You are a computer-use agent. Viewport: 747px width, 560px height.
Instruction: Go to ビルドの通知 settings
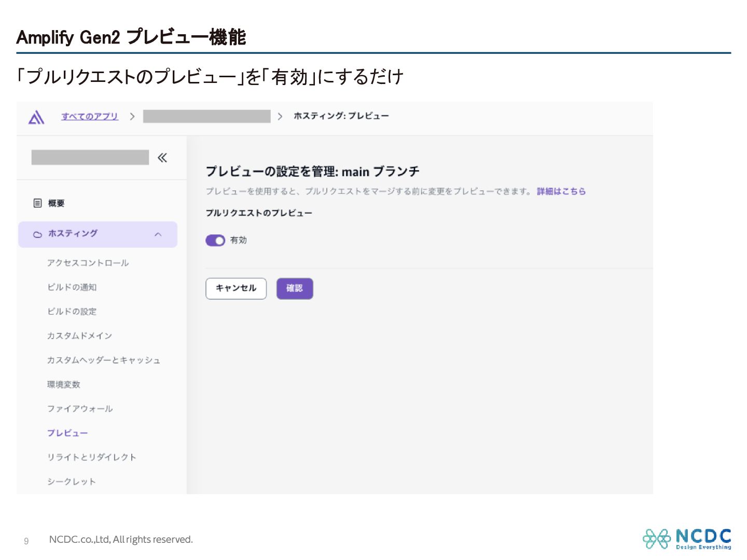(72, 287)
